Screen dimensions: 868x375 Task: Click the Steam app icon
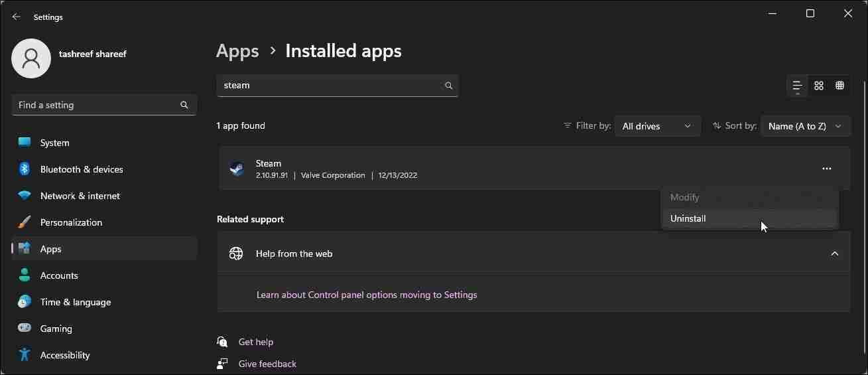coord(236,169)
